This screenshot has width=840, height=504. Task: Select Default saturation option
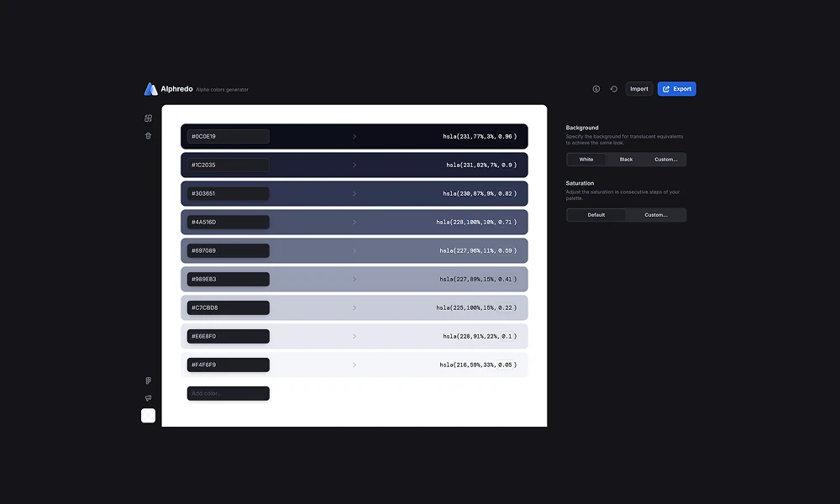click(596, 215)
